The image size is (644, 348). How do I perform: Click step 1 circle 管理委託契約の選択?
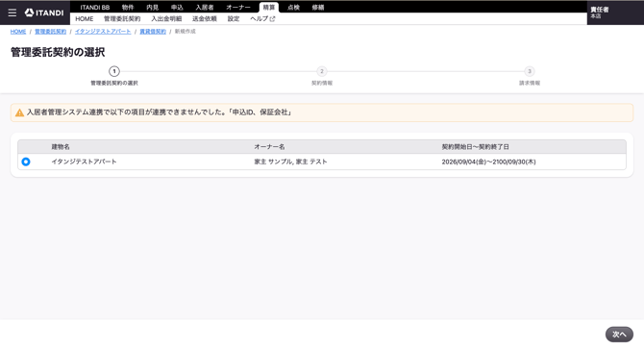click(x=114, y=71)
